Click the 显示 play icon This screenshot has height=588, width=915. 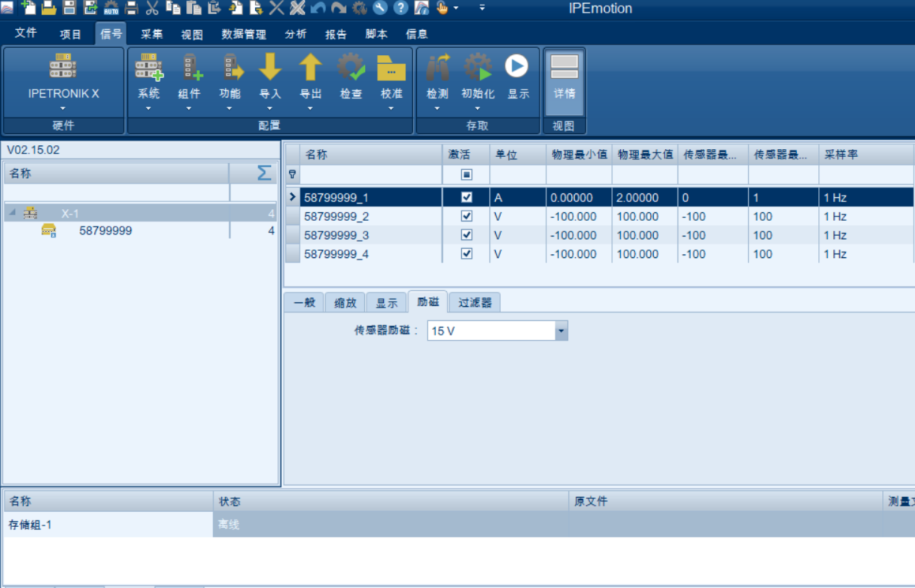517,67
